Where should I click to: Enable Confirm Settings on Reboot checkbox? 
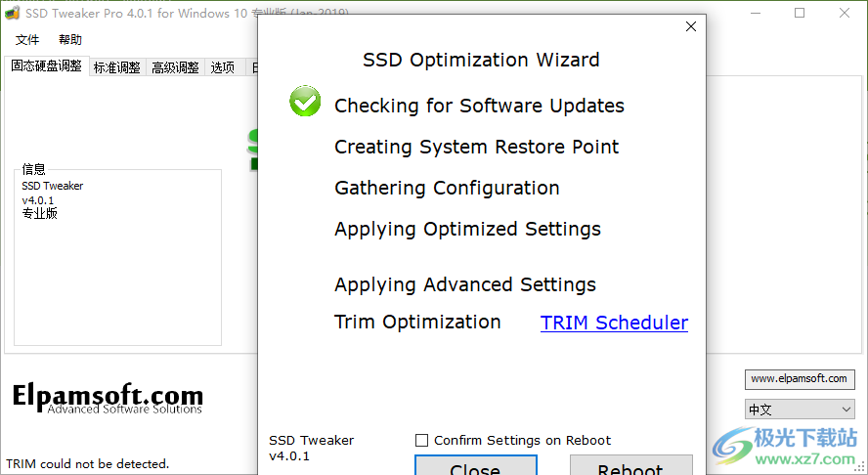click(x=422, y=440)
